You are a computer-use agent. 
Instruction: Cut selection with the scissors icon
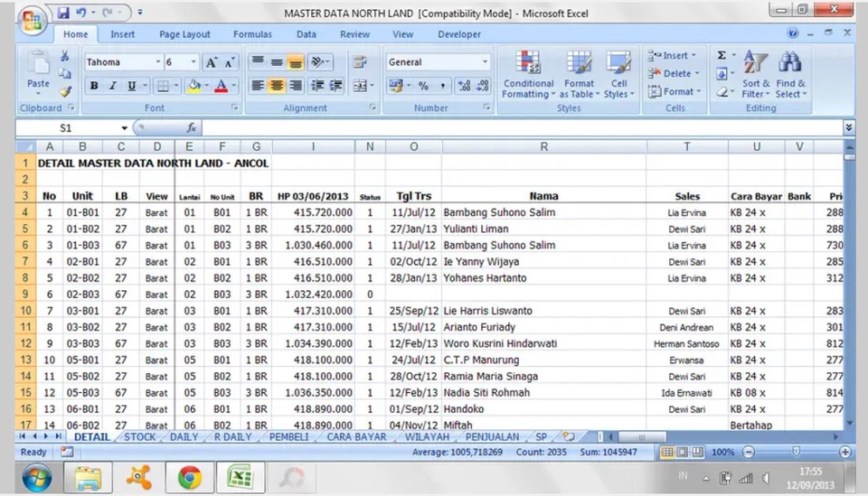65,56
